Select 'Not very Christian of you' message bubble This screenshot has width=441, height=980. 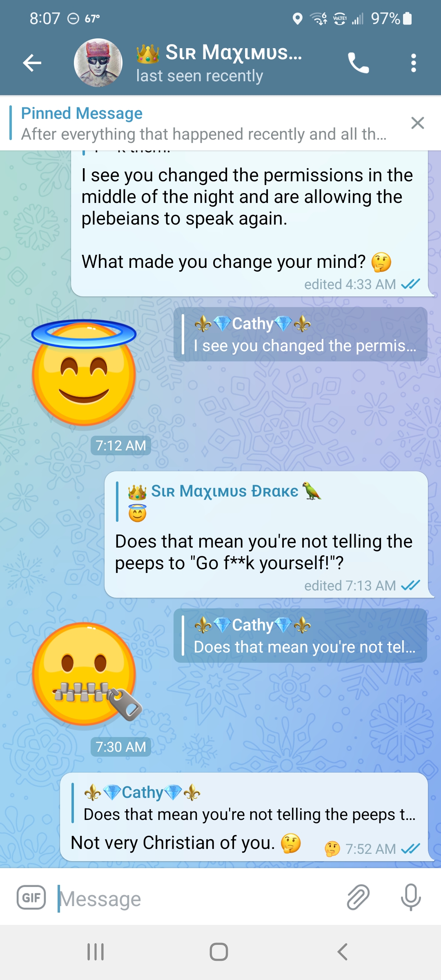[244, 817]
